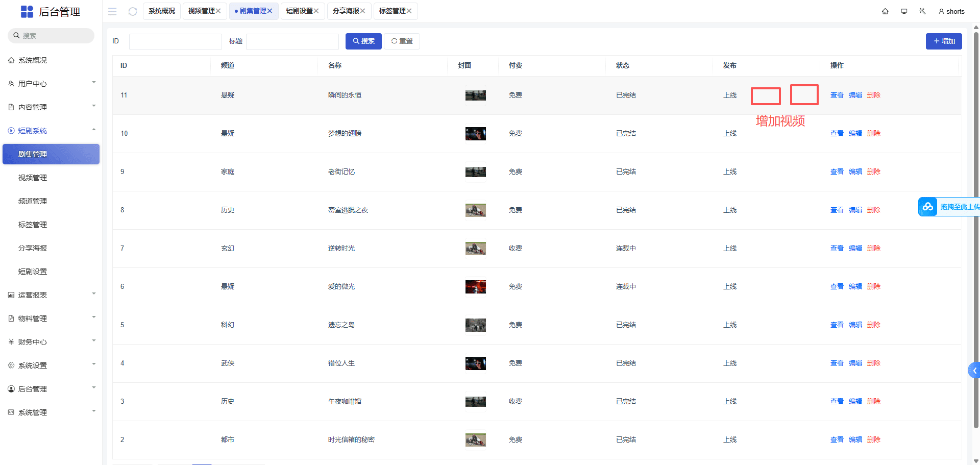
Task: Click the cloud upload floating icon
Action: [927, 207]
